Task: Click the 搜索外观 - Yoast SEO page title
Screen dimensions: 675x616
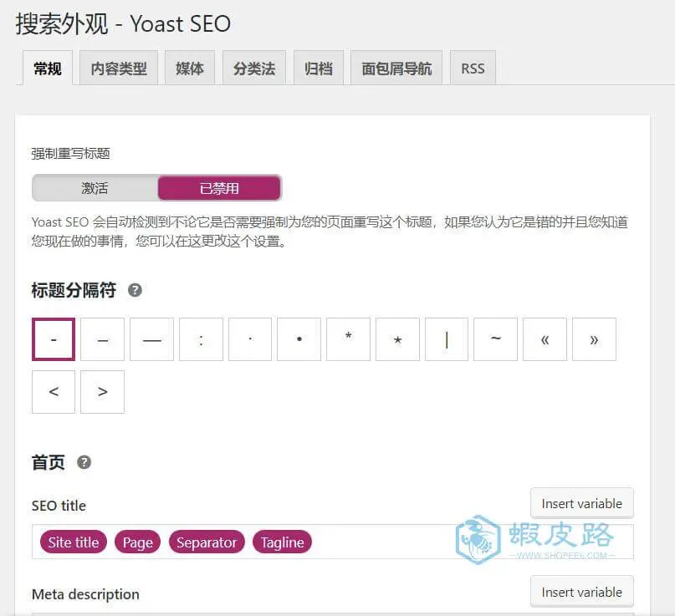Action: tap(123, 23)
